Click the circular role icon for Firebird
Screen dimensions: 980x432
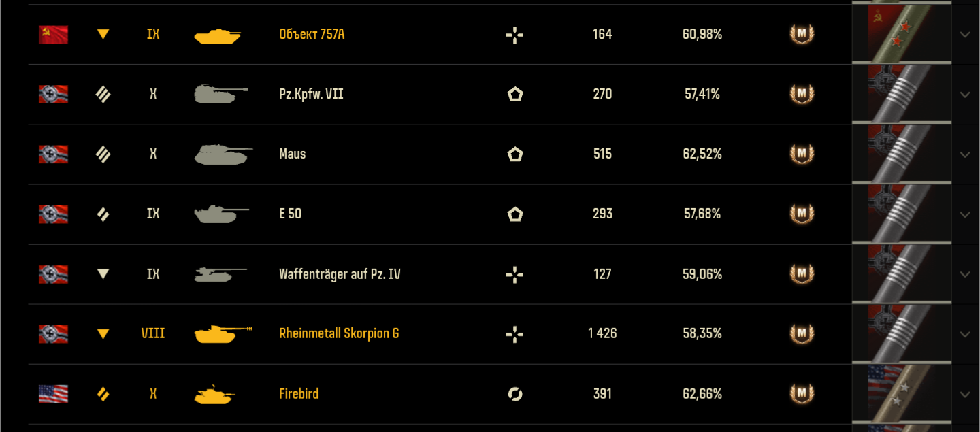pyautogui.click(x=515, y=394)
